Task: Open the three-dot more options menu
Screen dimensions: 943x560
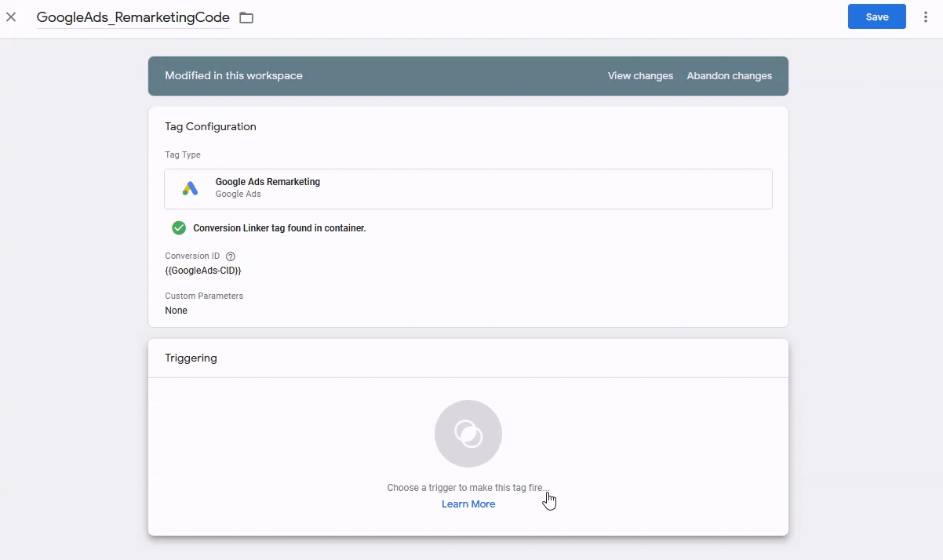Action: coord(926,16)
